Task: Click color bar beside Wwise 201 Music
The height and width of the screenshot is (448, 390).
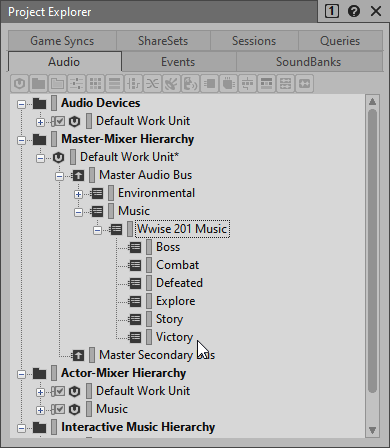Action: point(130,229)
